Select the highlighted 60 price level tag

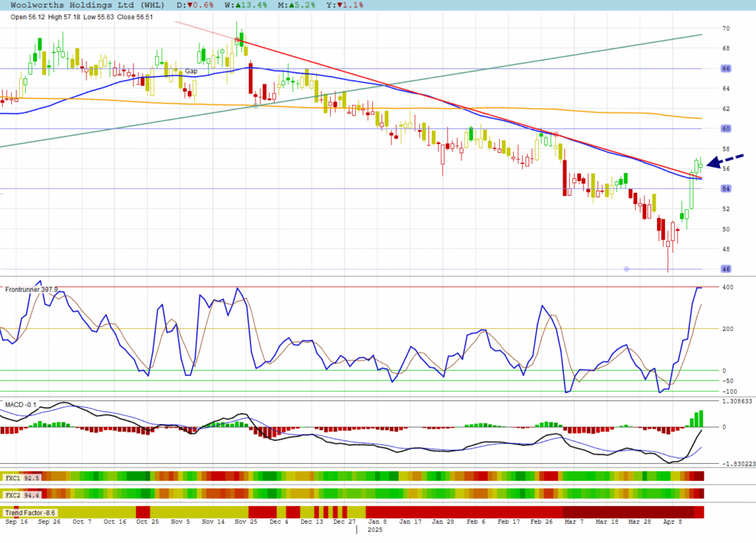726,129
